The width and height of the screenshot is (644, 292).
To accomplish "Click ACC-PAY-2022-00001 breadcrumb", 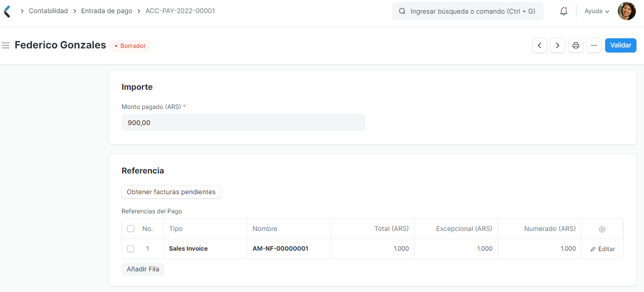I will 180,11.
